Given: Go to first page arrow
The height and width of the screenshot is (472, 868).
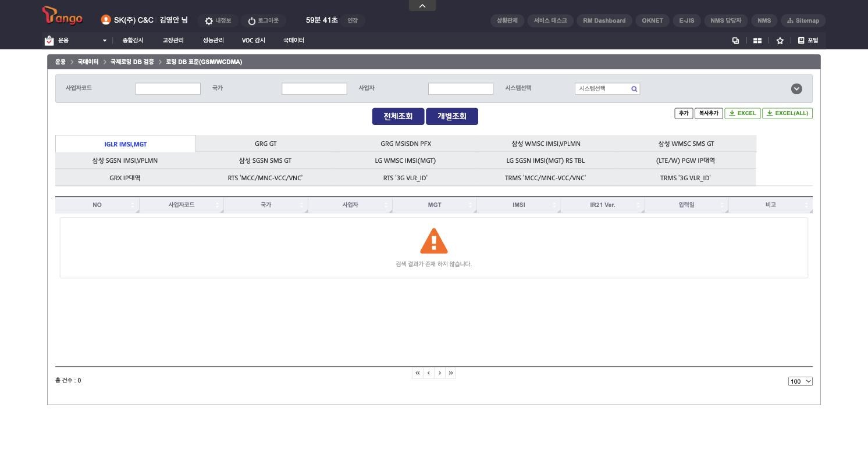Looking at the screenshot, I should point(417,373).
